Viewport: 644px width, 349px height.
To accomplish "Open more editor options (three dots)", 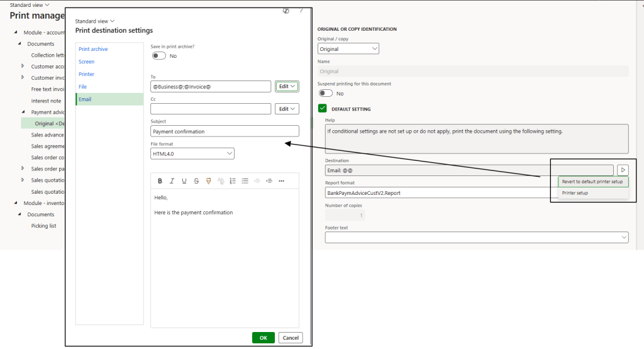I will click(x=281, y=181).
